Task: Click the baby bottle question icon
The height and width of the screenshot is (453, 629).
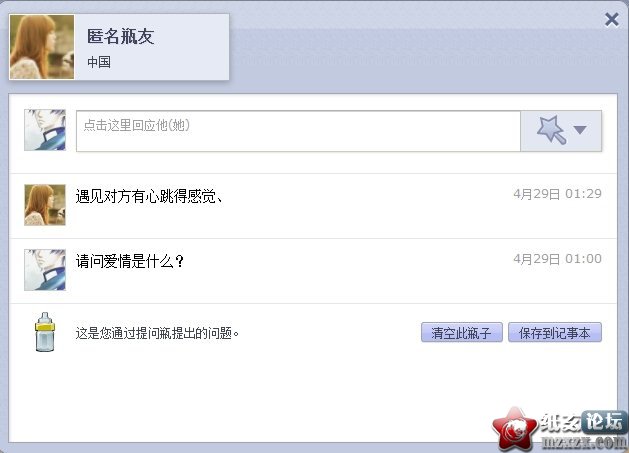Action: [45, 332]
